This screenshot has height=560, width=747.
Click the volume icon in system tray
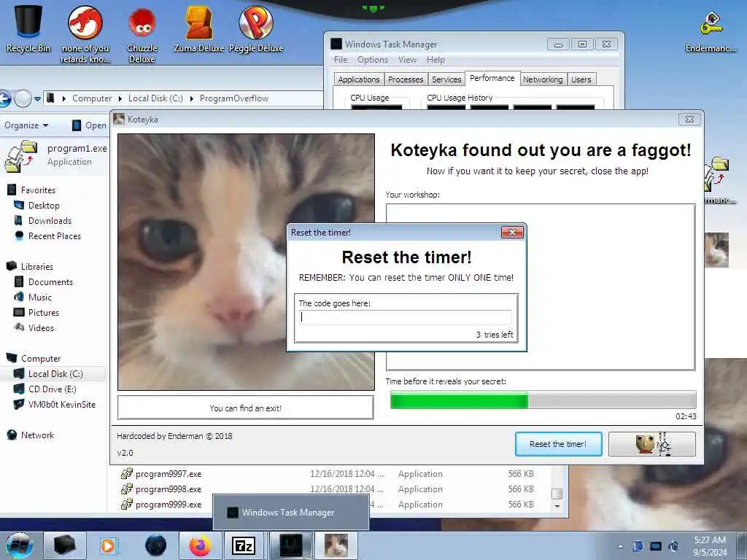(x=673, y=546)
